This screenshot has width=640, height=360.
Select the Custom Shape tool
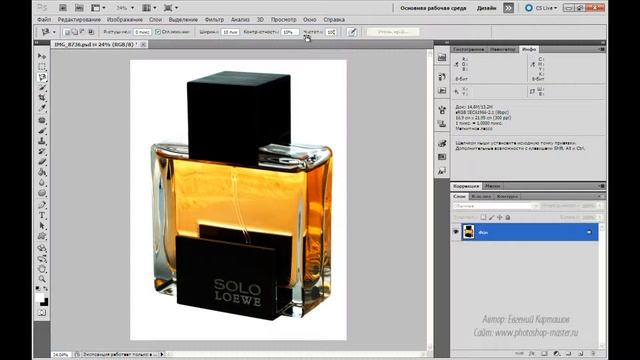42,236
